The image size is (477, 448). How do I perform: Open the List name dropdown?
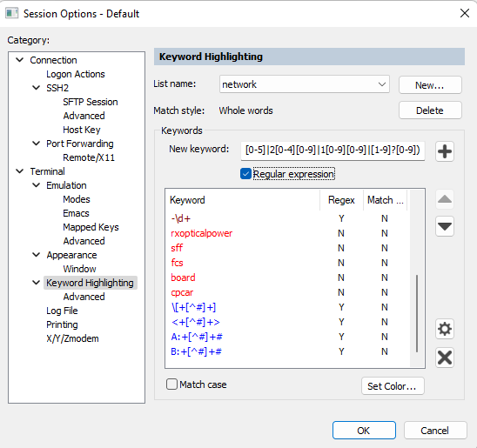pos(304,84)
